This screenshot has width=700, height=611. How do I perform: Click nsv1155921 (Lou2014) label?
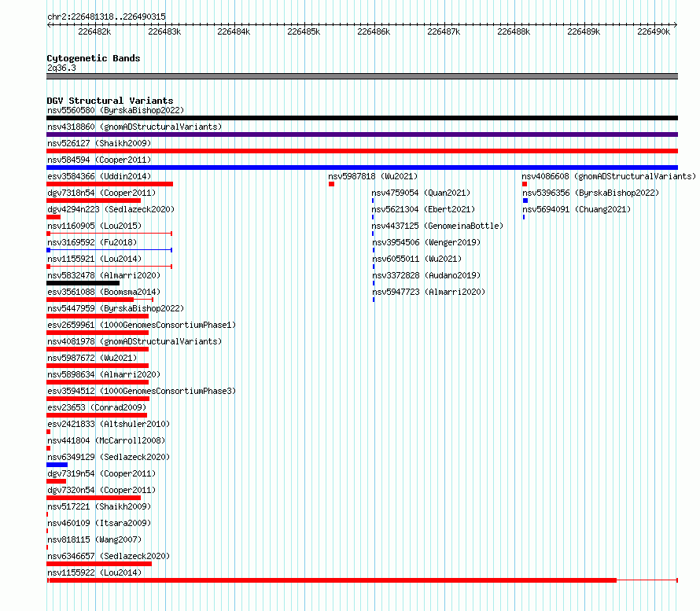point(94,259)
